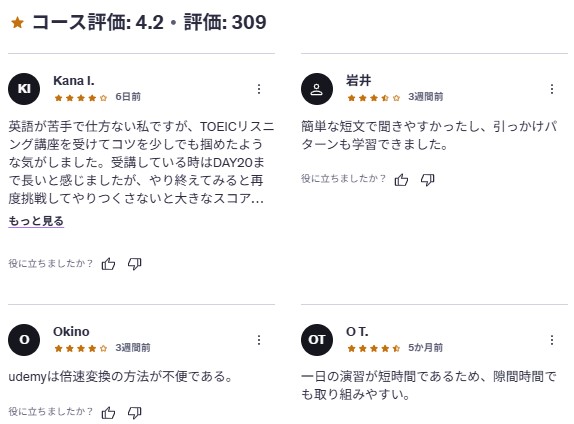Image resolution: width=574 pixels, height=424 pixels.
Task: Open more options for Okino's review
Action: click(x=259, y=340)
